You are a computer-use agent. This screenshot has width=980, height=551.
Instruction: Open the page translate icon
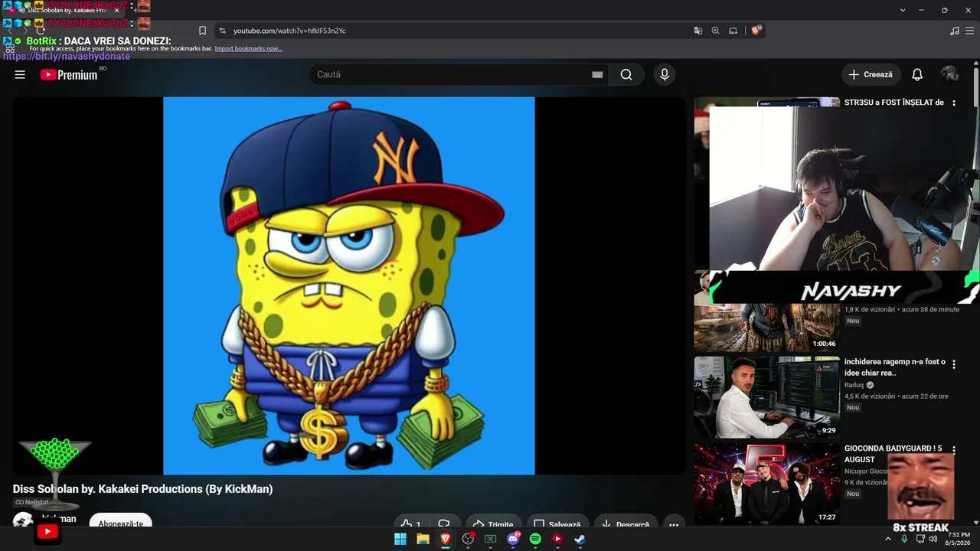pos(697,31)
